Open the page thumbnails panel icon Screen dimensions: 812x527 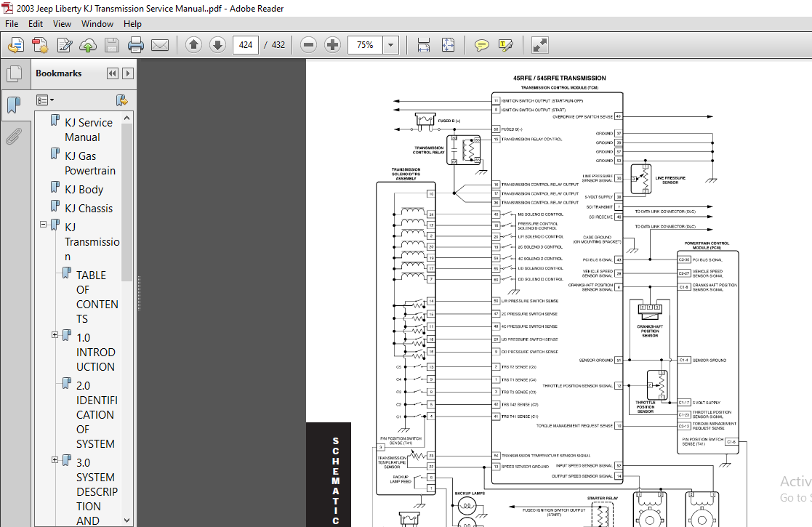click(x=15, y=73)
